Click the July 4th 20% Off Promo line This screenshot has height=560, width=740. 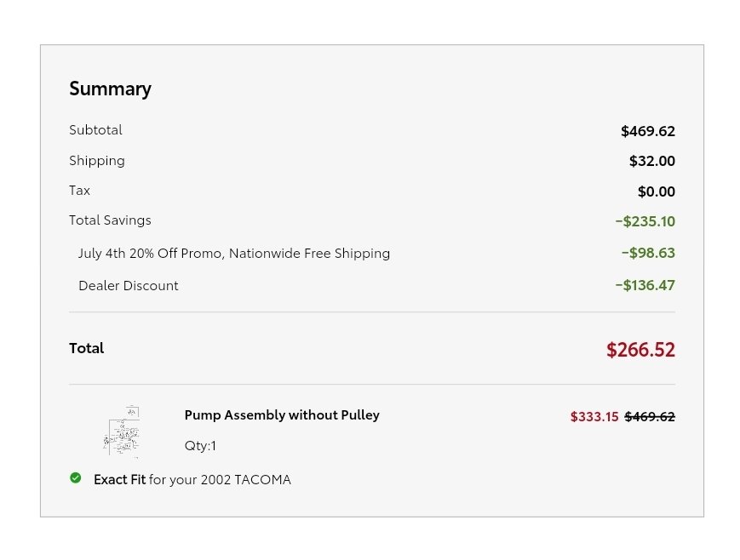click(234, 254)
